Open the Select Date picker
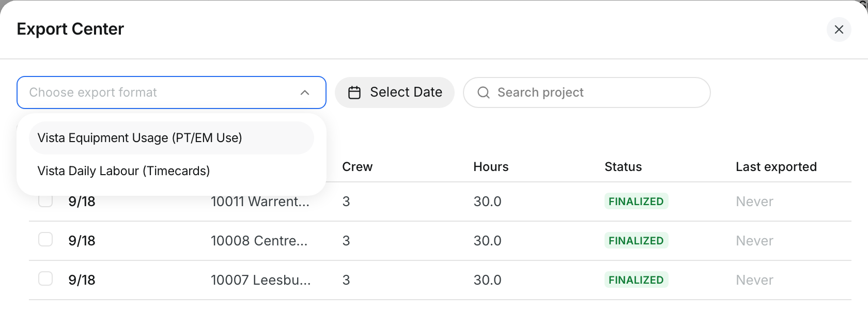 395,92
